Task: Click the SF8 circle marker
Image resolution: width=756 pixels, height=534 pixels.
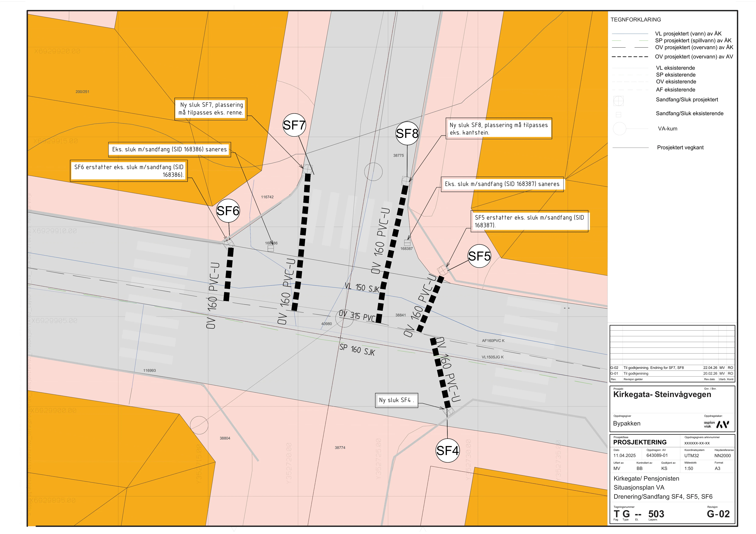Action: [x=407, y=134]
